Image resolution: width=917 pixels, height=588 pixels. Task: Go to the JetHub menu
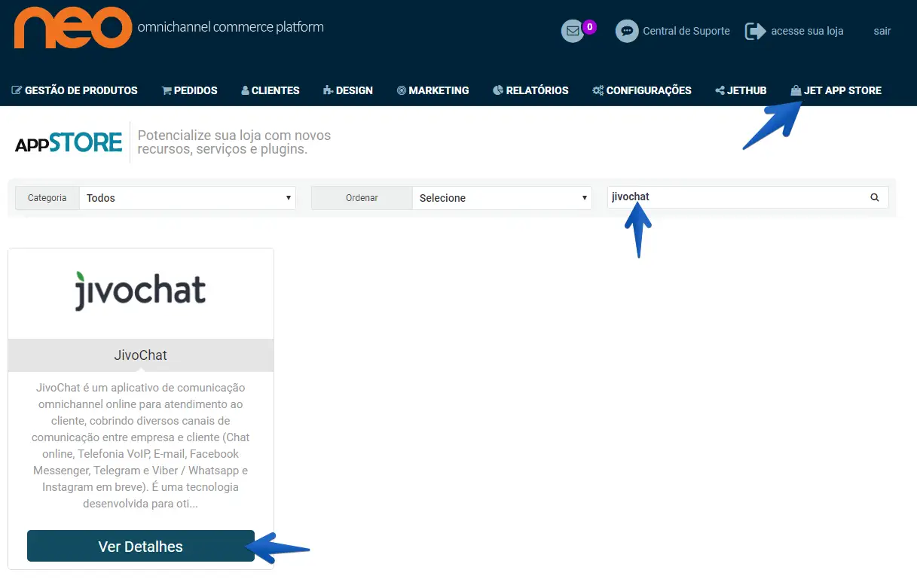741,90
